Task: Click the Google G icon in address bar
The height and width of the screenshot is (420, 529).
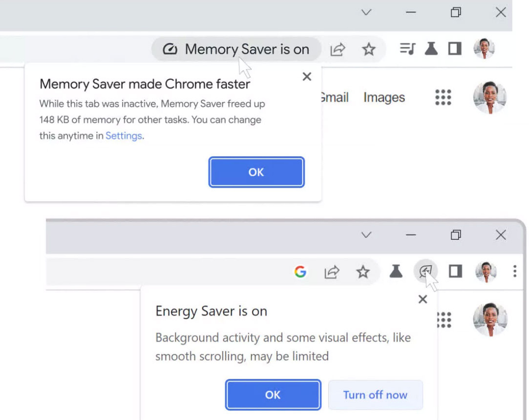Action: (x=300, y=272)
